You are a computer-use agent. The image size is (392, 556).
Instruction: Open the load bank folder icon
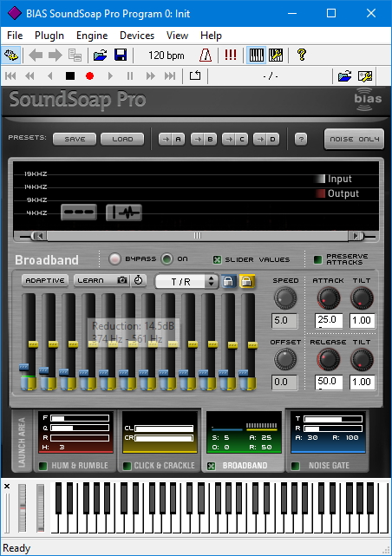tap(101, 56)
